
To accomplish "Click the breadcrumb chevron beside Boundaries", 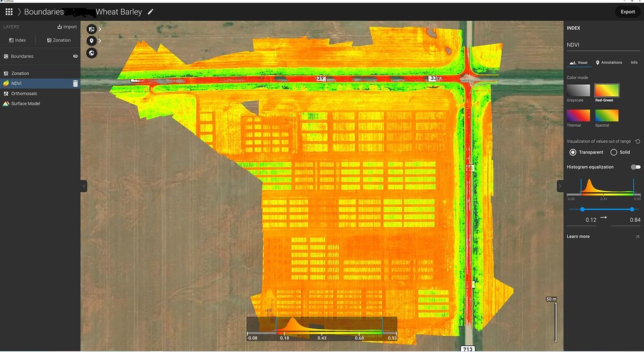I will [x=19, y=12].
